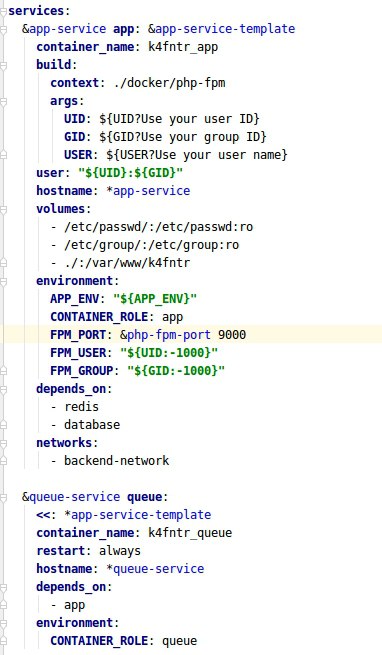Click the "build" key
Image resolution: width=382 pixels, height=655 pixels.
[53, 65]
